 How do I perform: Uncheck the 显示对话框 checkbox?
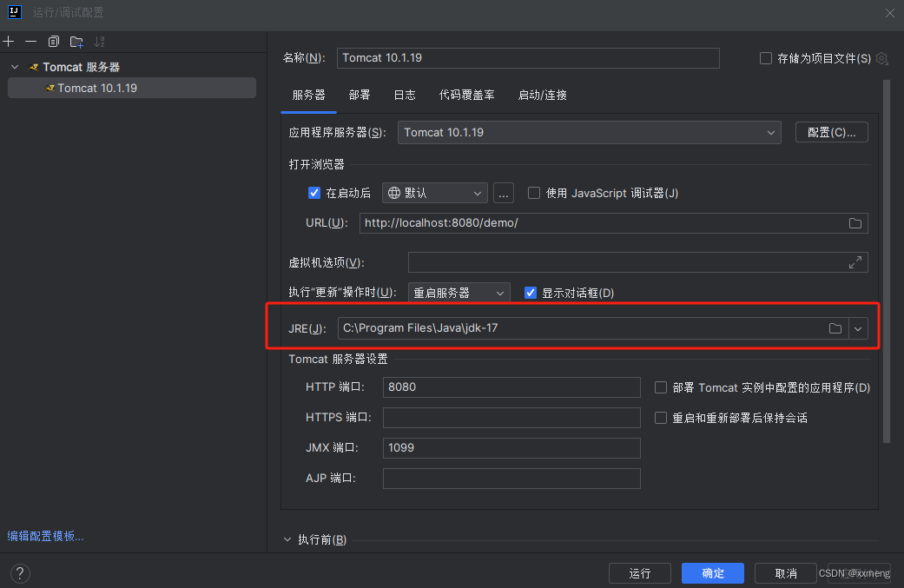click(x=531, y=293)
